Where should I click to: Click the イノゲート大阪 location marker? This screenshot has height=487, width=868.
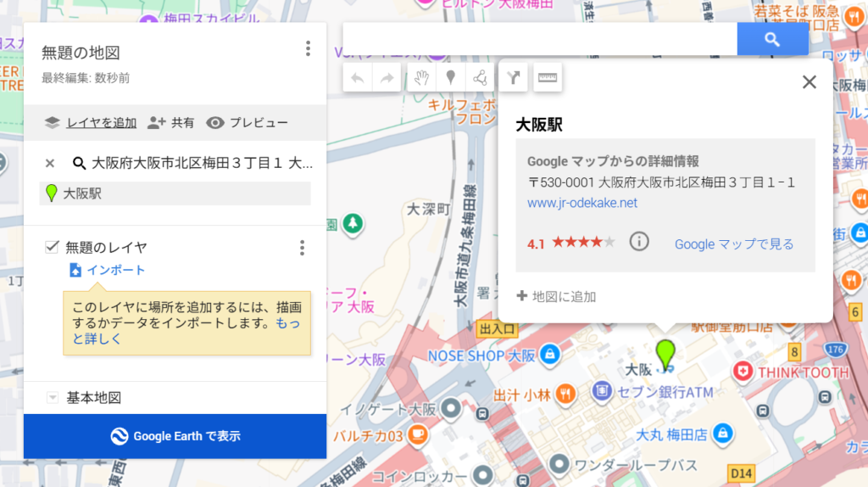(x=451, y=408)
